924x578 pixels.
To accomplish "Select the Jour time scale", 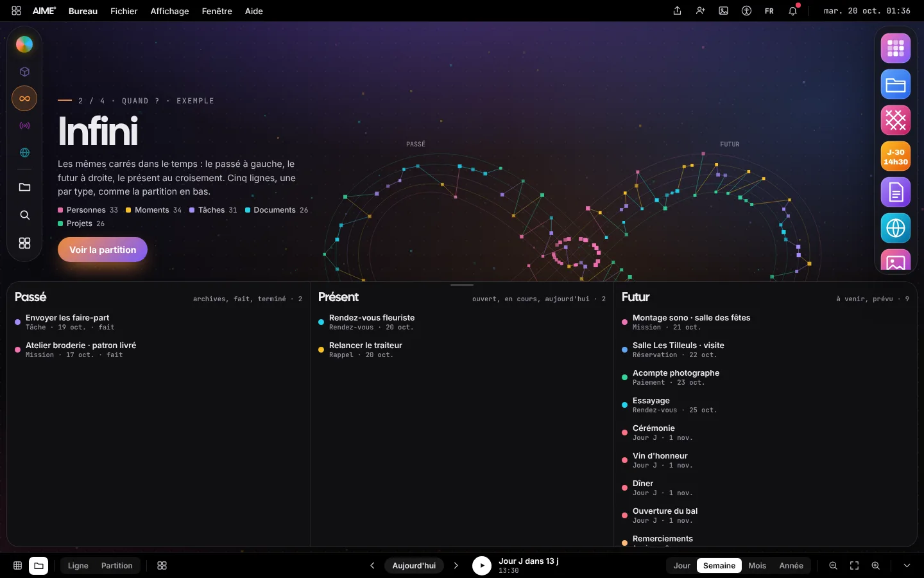I will click(682, 566).
